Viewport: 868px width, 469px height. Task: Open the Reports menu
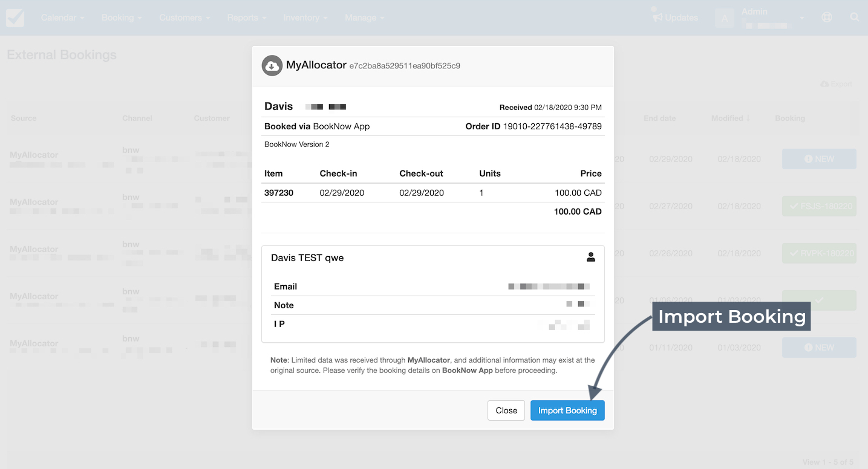pos(246,18)
